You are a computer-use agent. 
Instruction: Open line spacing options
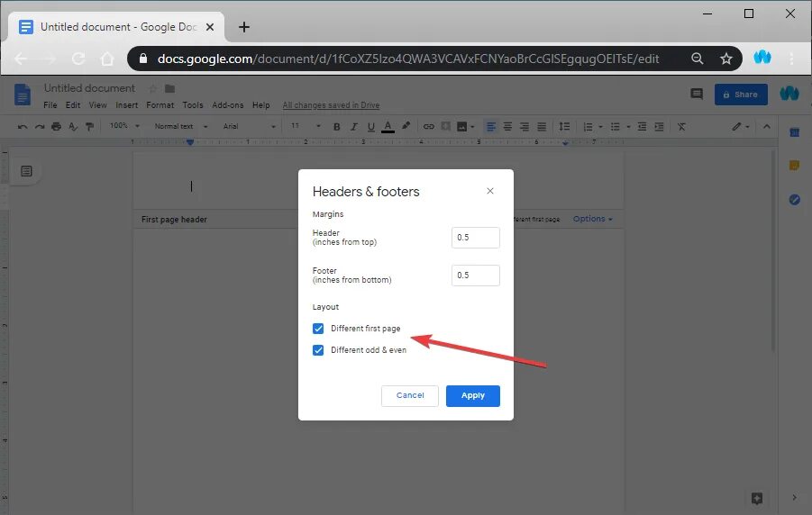click(564, 127)
